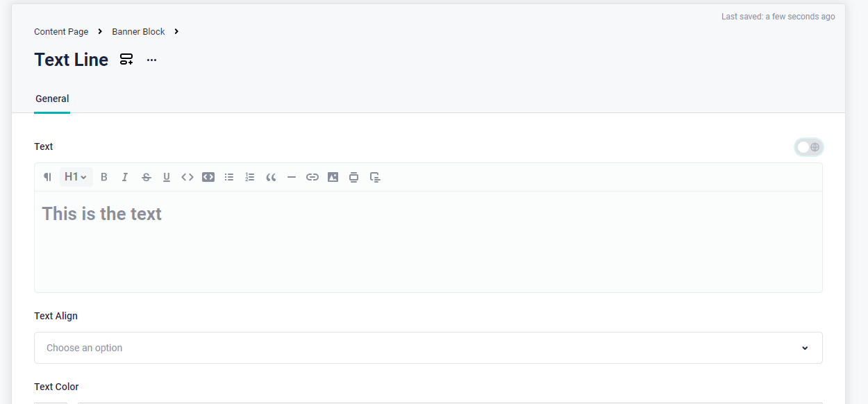Switch to the General tab
The height and width of the screenshot is (404, 868).
tap(51, 99)
